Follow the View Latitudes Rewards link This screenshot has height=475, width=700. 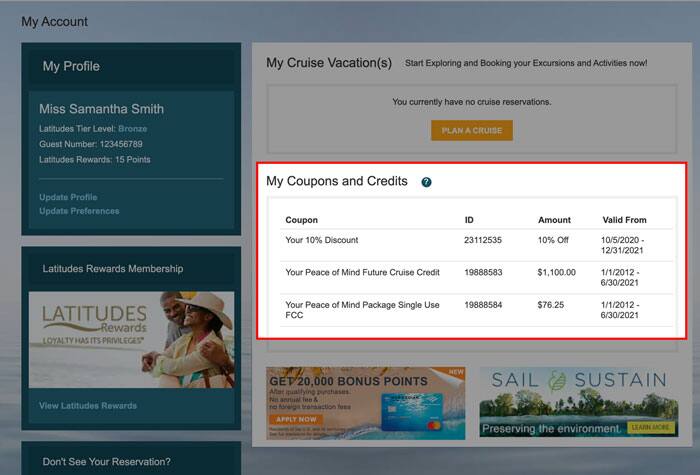[x=88, y=405]
